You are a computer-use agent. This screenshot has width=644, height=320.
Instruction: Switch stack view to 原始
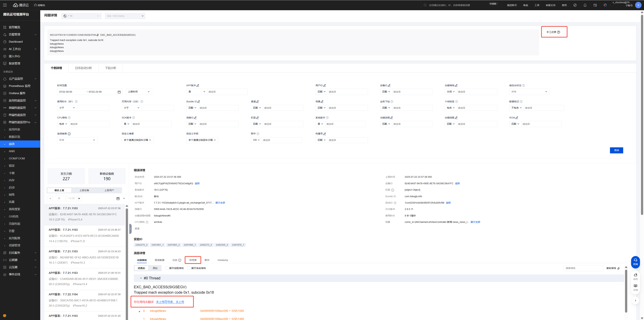coord(155,268)
